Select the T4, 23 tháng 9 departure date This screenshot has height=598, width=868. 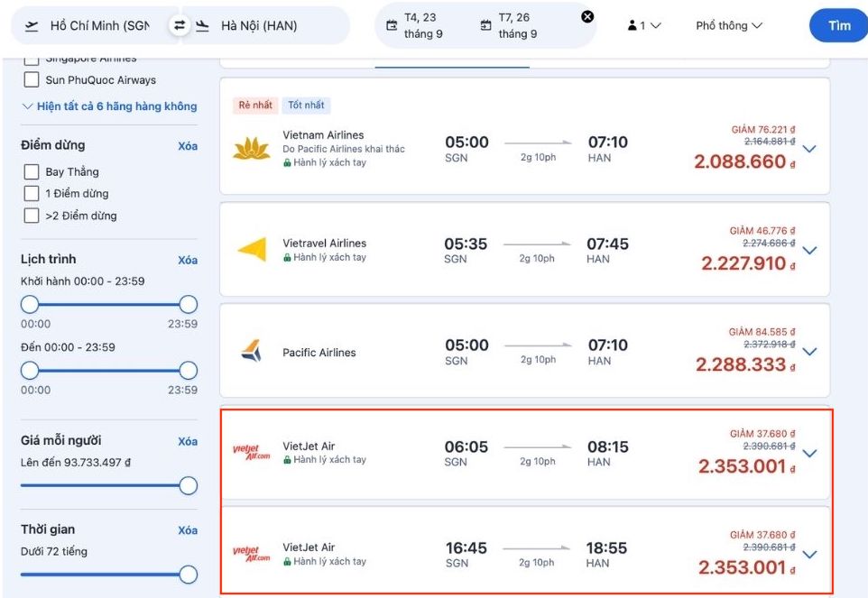pyautogui.click(x=423, y=25)
